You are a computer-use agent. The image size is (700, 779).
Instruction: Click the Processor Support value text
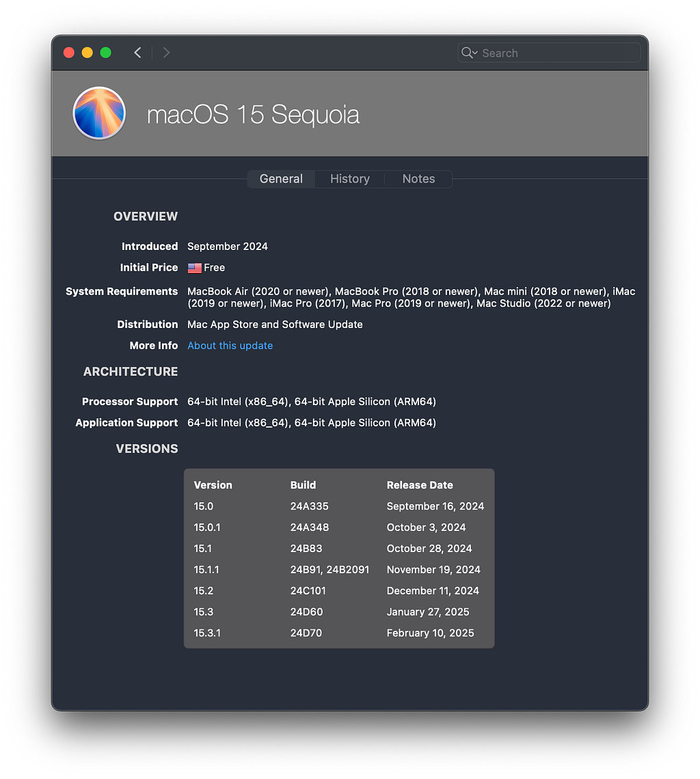click(312, 402)
